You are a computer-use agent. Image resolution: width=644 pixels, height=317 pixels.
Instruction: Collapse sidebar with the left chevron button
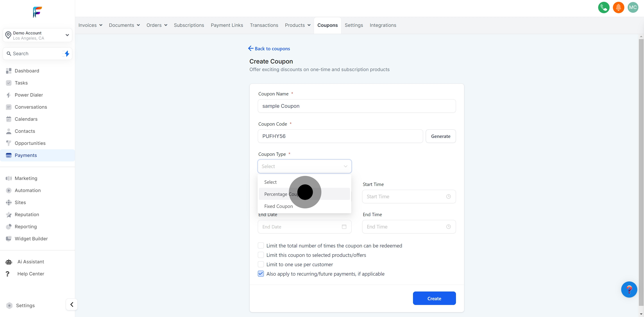coord(72,304)
